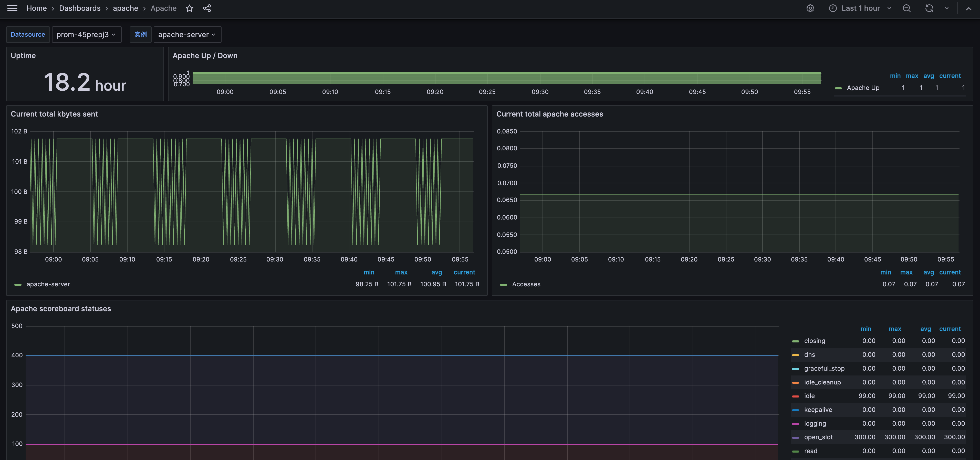Click the Home breadcrumb link

37,8
